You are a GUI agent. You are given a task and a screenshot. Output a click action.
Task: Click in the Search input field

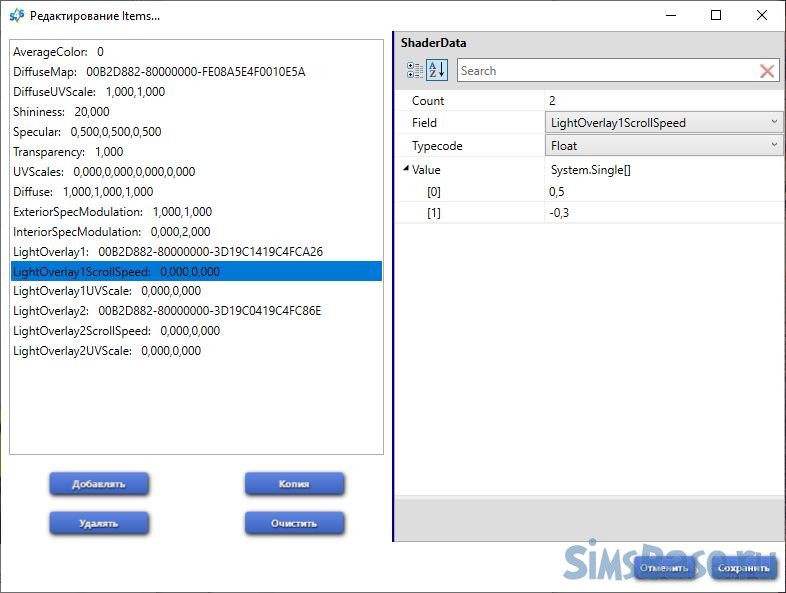[605, 71]
